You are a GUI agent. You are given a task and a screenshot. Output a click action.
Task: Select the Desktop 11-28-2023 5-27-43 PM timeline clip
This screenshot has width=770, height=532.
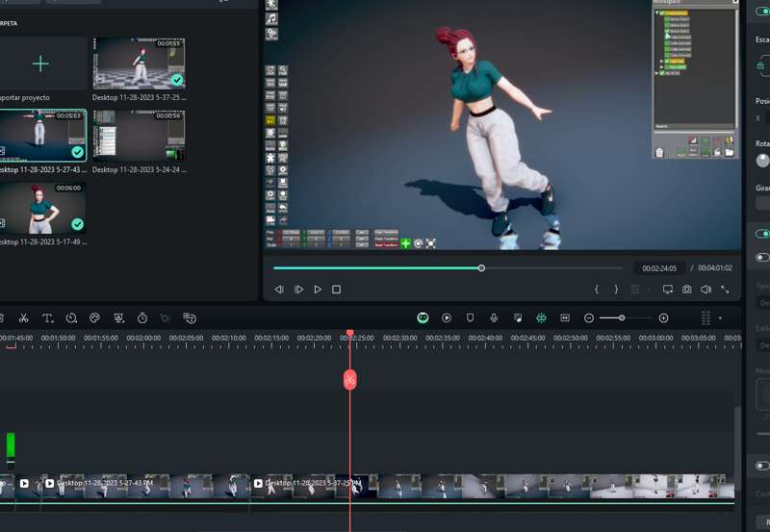pyautogui.click(x=146, y=486)
